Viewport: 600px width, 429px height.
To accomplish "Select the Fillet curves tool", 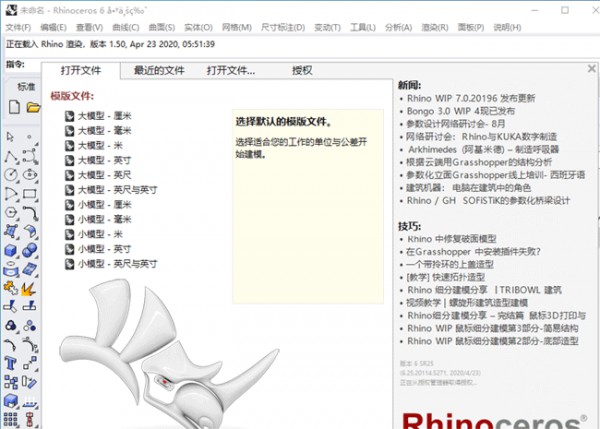I will pos(30,212).
